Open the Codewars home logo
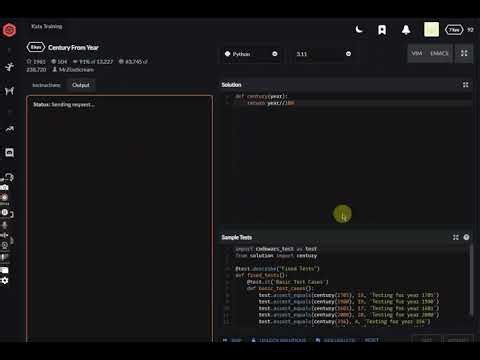 click(x=9, y=30)
